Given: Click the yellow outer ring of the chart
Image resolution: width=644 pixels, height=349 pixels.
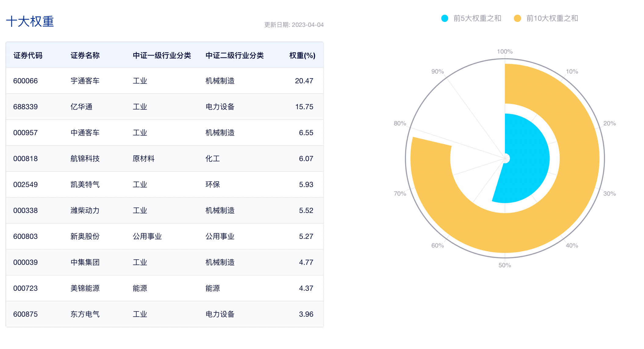Looking at the screenshot, I should (579, 159).
